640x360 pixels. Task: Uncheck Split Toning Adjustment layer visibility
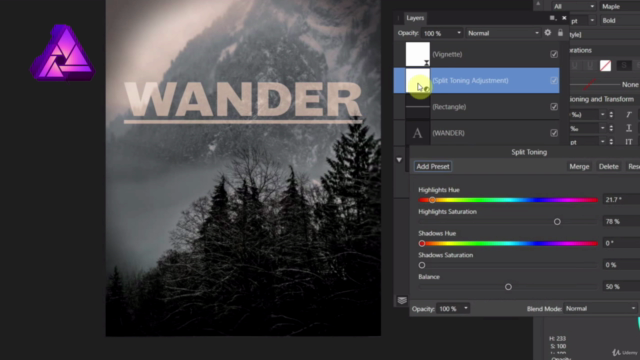click(554, 80)
